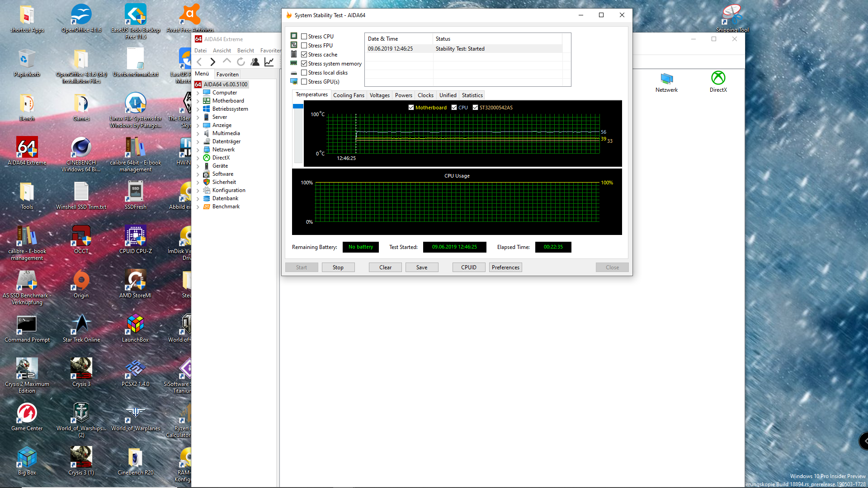
Task: Switch to Statistics tab
Action: pos(472,95)
